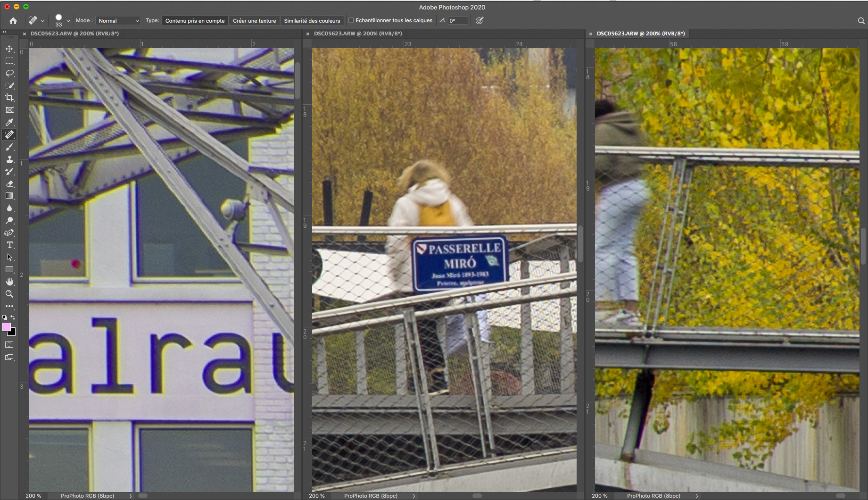868x500 pixels.
Task: Pick the Eyedropper tool
Action: (9, 122)
